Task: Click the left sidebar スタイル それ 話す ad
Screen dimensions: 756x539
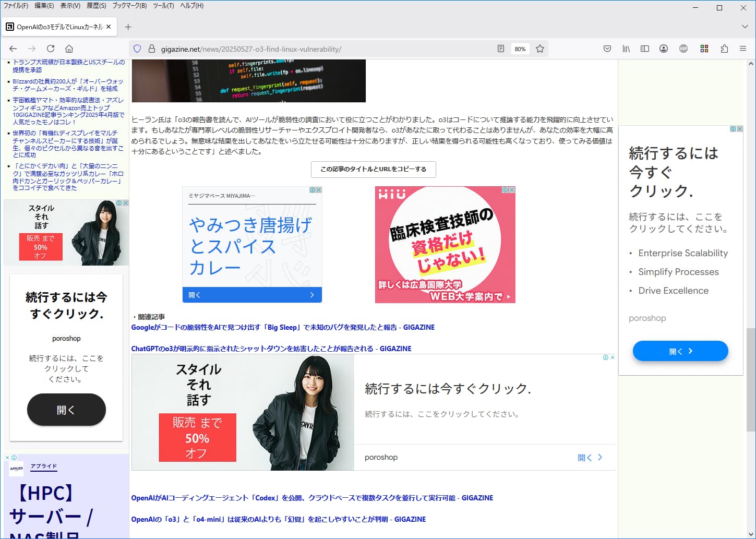Action: click(66, 233)
